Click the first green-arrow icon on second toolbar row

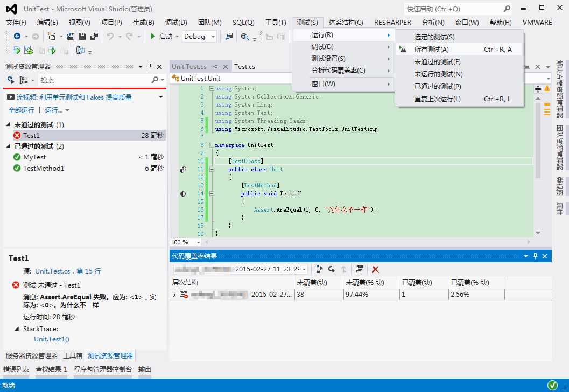pyautogui.click(x=16, y=51)
